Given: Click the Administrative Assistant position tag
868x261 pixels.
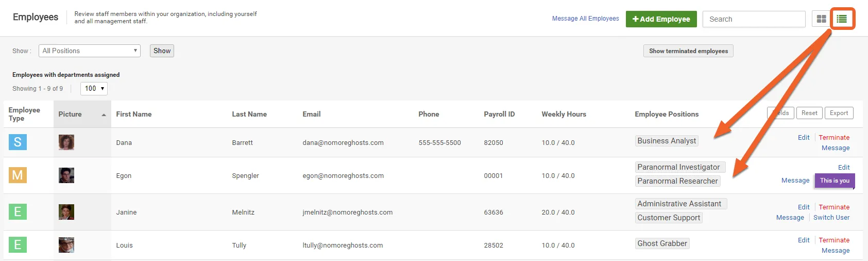Looking at the screenshot, I should 681,204.
